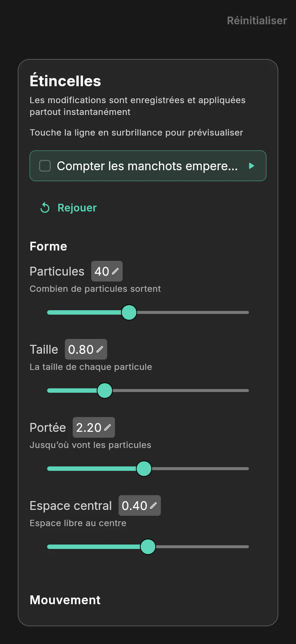Click the pencil icon next to Particules value
The width and height of the screenshot is (296, 644).
point(115,271)
